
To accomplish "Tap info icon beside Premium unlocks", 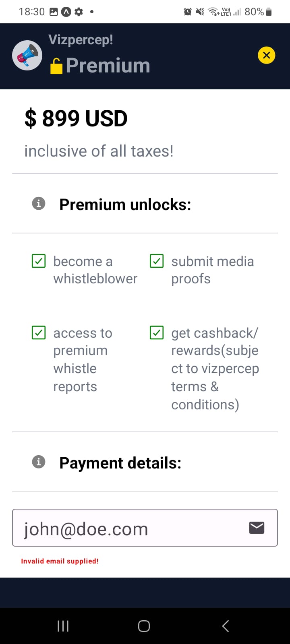I will pos(39,203).
